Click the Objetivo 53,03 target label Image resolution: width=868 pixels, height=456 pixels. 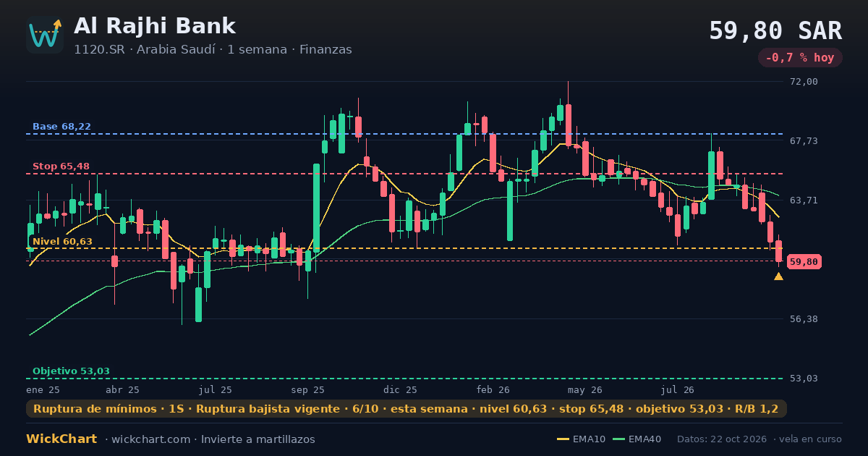coord(71,371)
